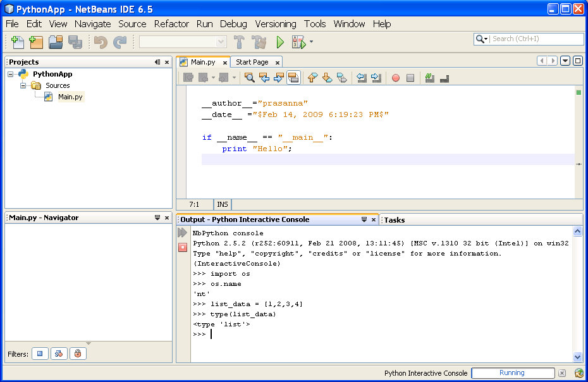Run the main project with green arrow
Viewport: 588px width, 382px height.
[x=280, y=42]
